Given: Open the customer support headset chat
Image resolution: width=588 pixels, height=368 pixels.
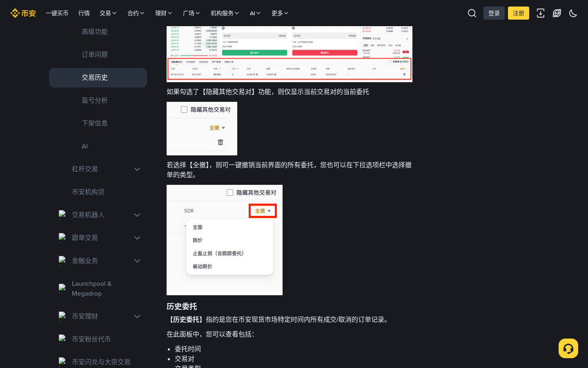Looking at the screenshot, I should coord(568,348).
